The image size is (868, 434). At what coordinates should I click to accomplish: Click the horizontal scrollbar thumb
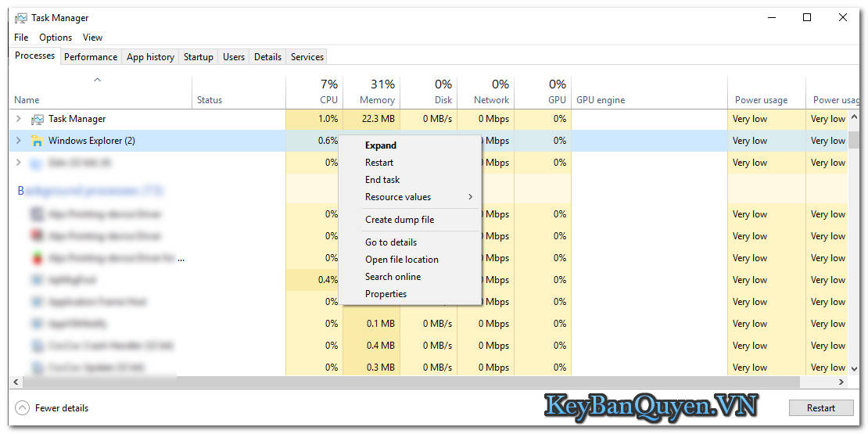411,382
